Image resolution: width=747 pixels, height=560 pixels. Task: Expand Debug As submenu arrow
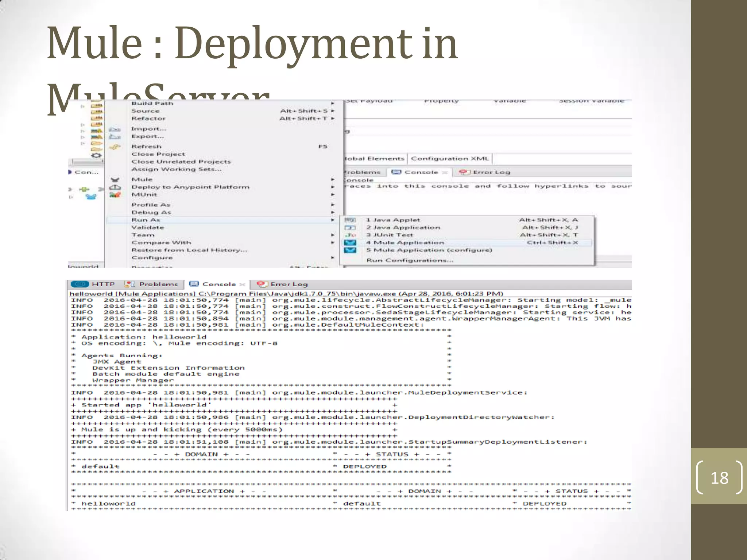[x=333, y=212]
